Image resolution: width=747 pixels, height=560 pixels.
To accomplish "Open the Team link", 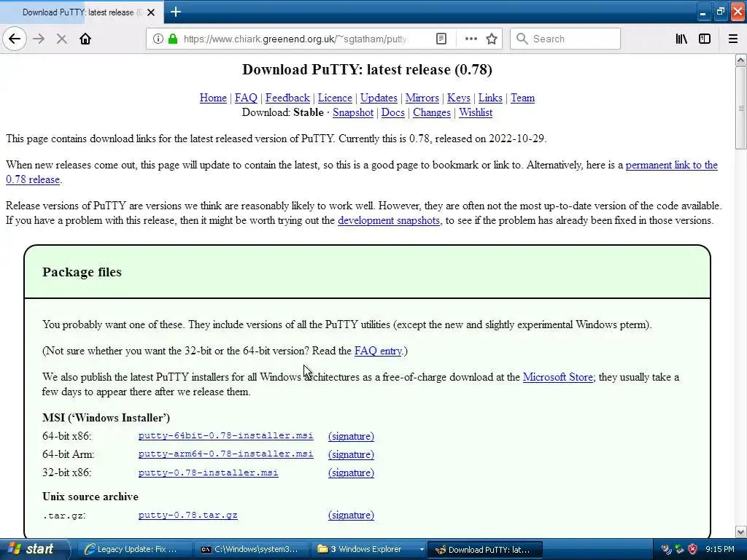I will (x=522, y=98).
